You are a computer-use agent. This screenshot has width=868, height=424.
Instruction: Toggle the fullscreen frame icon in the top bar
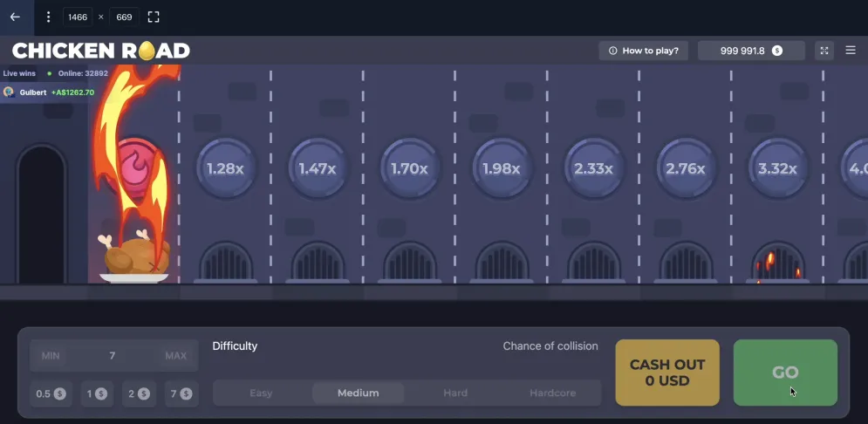click(x=154, y=17)
